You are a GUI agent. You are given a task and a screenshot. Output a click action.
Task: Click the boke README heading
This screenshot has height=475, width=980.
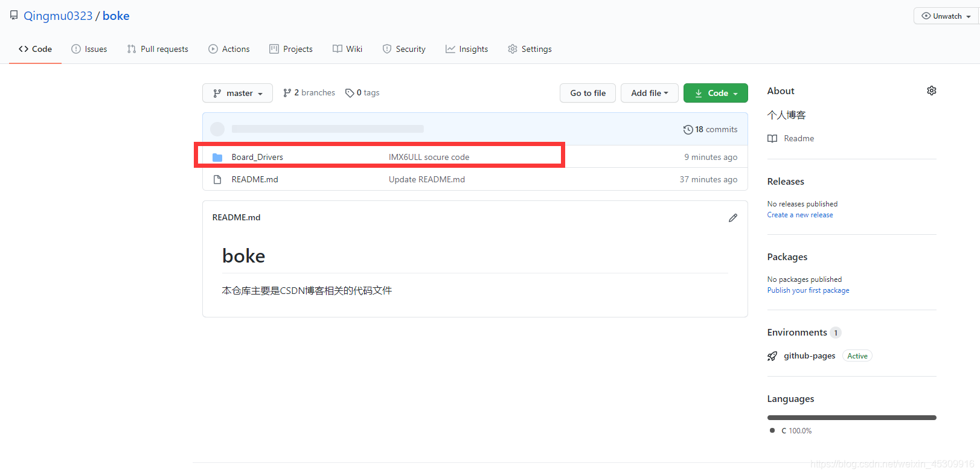[x=244, y=256]
